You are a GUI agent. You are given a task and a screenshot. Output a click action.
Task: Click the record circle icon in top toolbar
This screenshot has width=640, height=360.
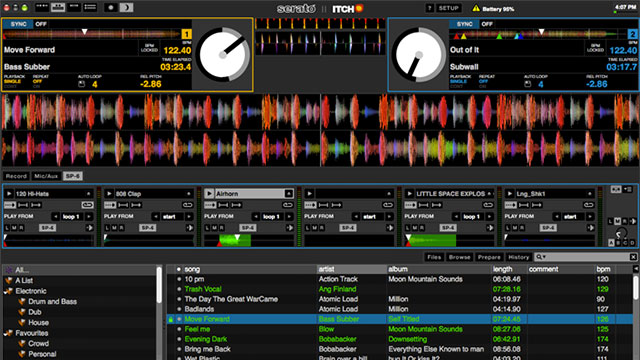111,8
